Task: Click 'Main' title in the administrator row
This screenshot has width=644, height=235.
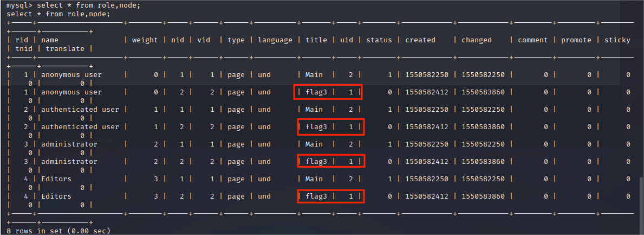Action: [x=314, y=144]
